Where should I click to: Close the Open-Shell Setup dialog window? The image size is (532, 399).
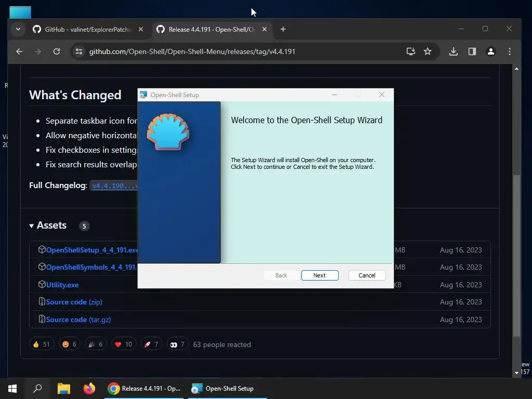382,95
